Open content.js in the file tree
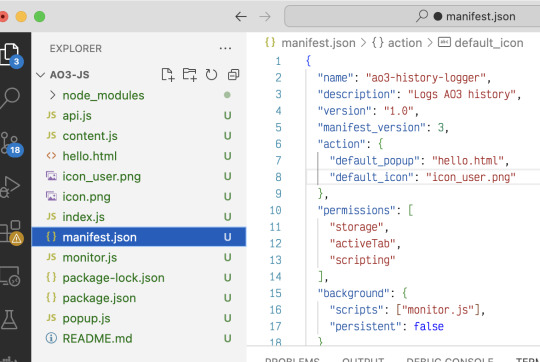 138,136
